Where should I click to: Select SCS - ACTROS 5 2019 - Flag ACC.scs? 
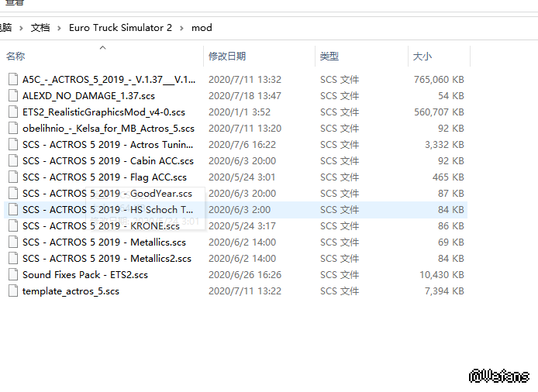[x=105, y=177]
